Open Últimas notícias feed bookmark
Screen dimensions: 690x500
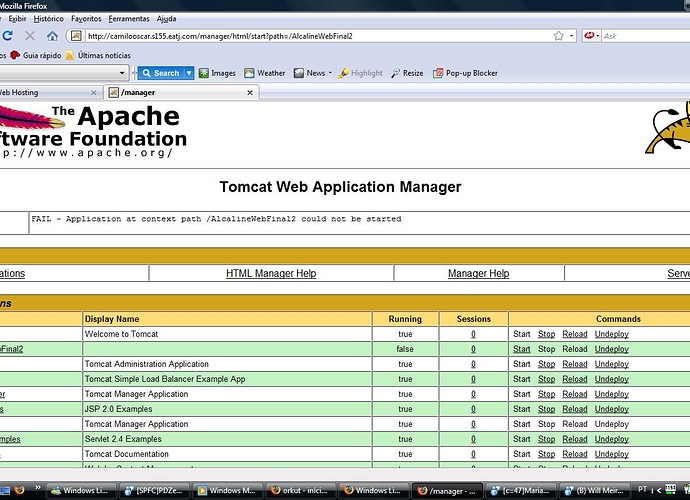98,55
